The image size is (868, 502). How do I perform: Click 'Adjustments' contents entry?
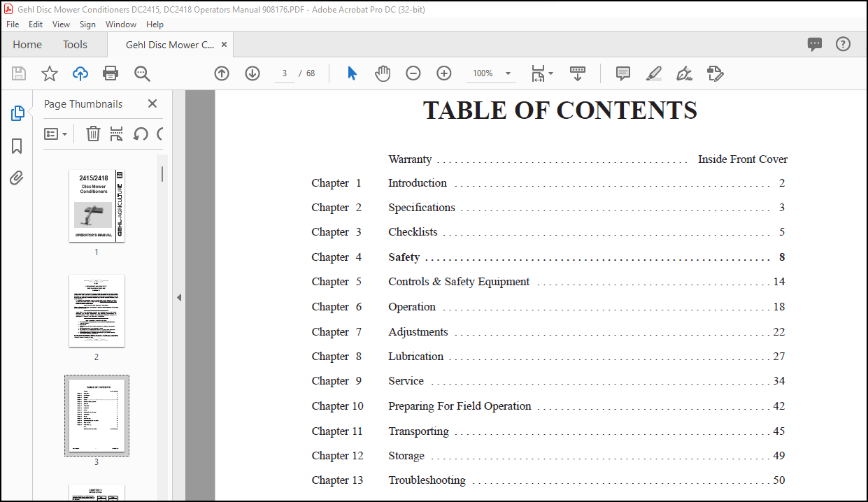tap(418, 332)
